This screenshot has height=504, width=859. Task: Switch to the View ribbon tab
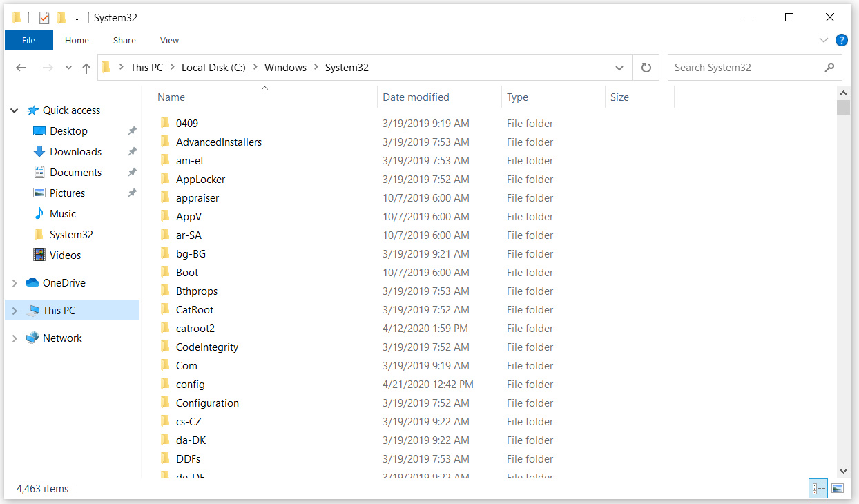click(x=168, y=40)
